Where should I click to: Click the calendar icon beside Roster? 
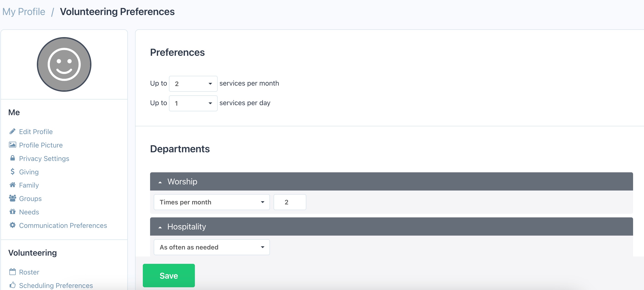(x=13, y=272)
